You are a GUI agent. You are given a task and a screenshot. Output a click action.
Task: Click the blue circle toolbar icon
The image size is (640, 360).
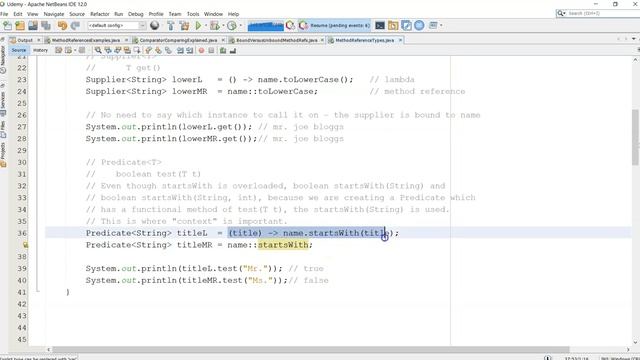click(419, 26)
